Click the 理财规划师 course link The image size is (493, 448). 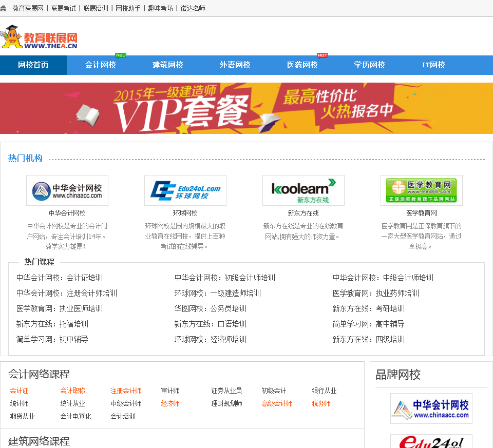pos(226,404)
